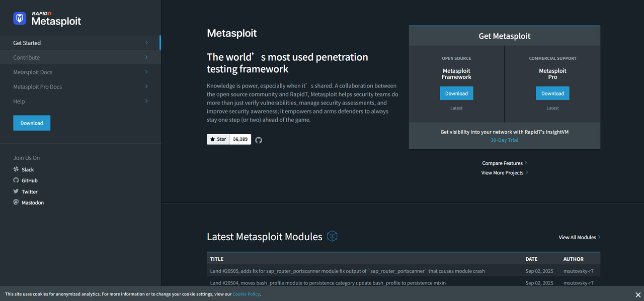Expand the Help section chevron

coord(146,101)
